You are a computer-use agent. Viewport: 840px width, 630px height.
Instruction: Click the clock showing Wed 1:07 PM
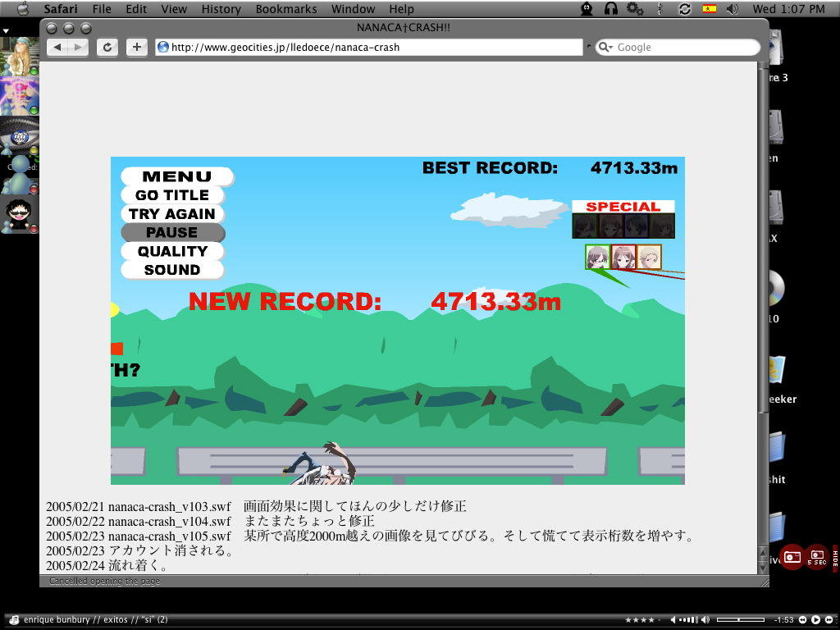pyautogui.click(x=788, y=9)
